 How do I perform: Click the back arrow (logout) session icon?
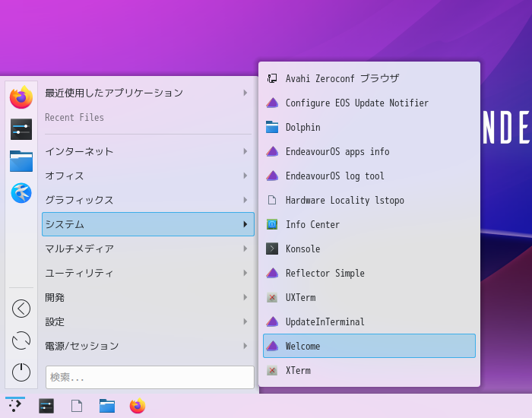21,309
